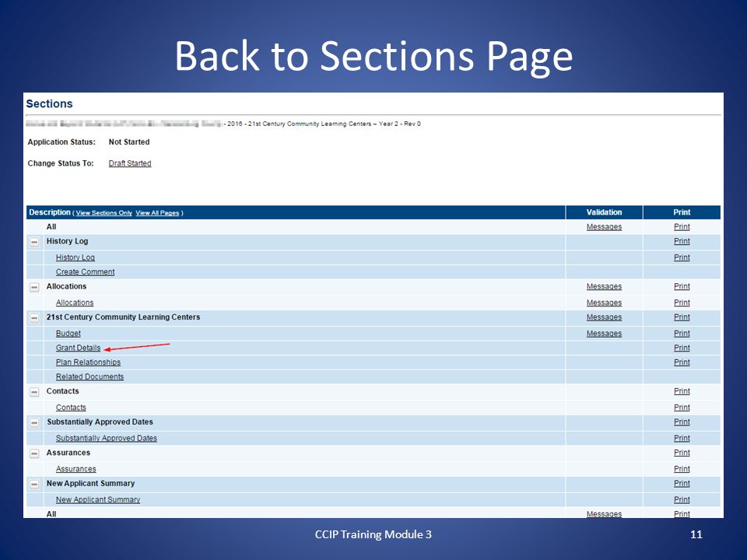Print the Budget page
747x560 pixels.
point(682,334)
